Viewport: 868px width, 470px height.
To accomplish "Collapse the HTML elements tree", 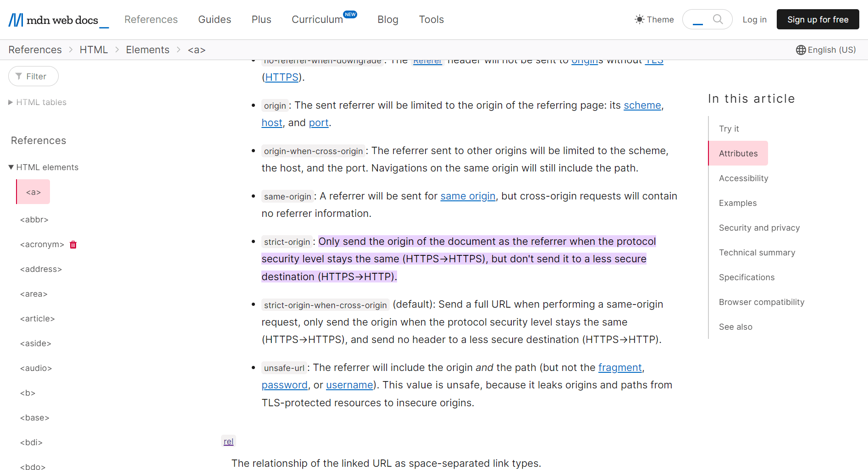I will 11,167.
